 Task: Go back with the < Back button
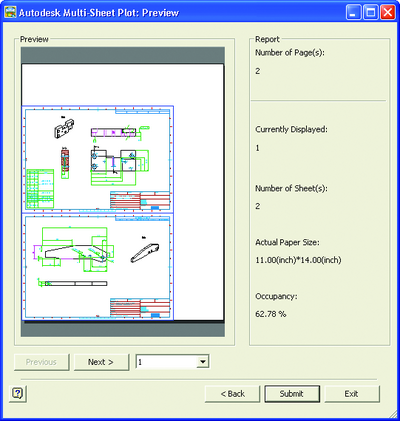232,394
